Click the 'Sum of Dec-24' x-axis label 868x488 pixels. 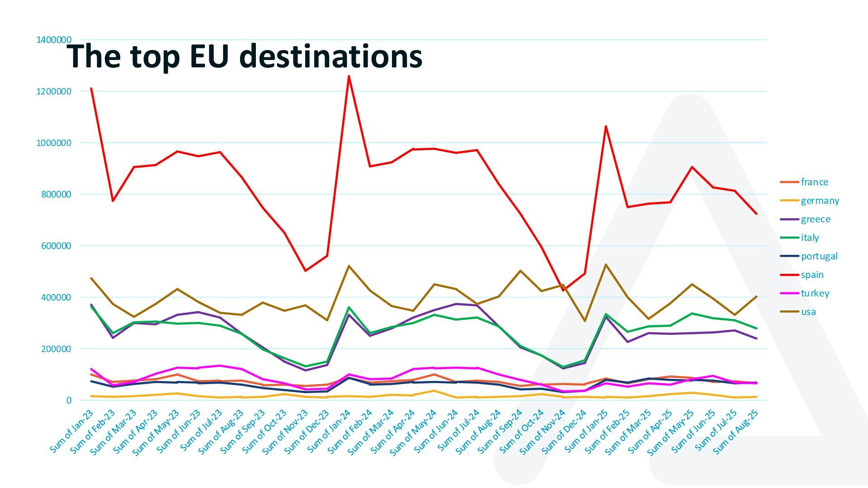tap(565, 432)
